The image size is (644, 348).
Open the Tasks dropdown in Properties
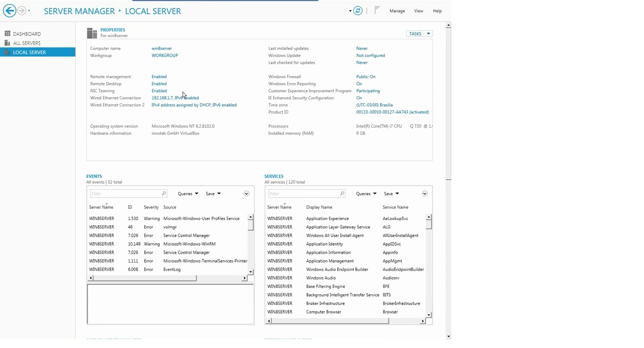[419, 34]
